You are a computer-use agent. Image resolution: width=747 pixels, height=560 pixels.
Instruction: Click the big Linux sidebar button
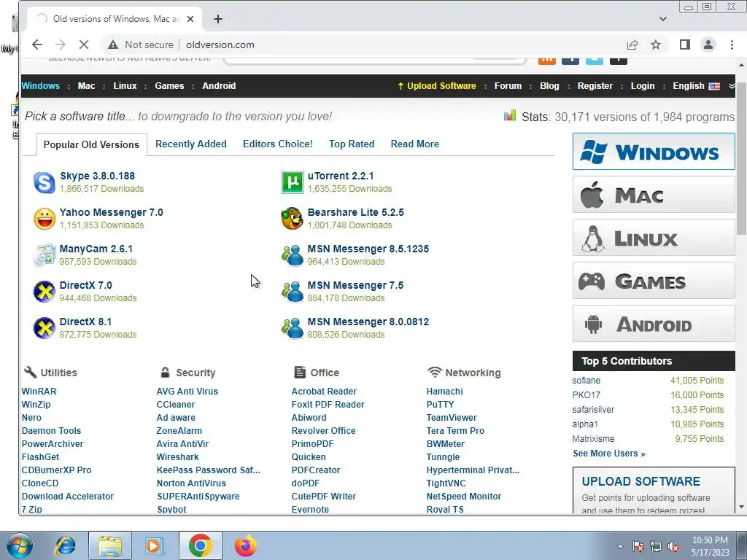[654, 238]
